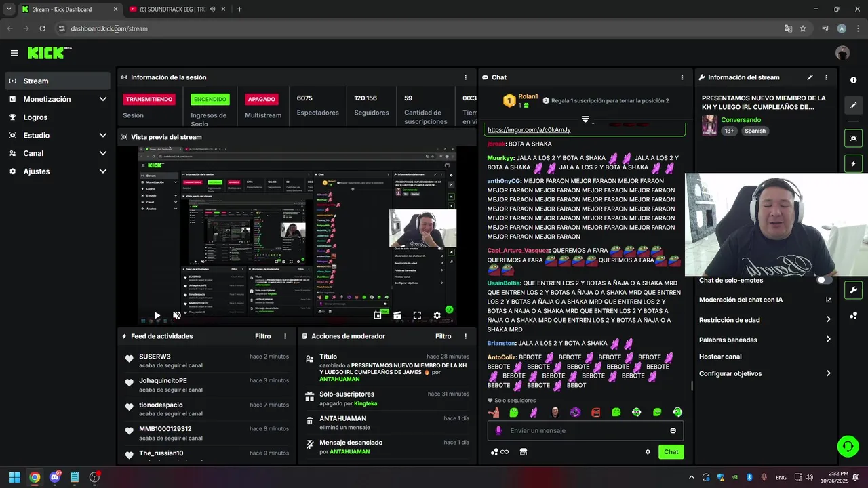
Task: Open emoji picker in chat input
Action: 673,430
